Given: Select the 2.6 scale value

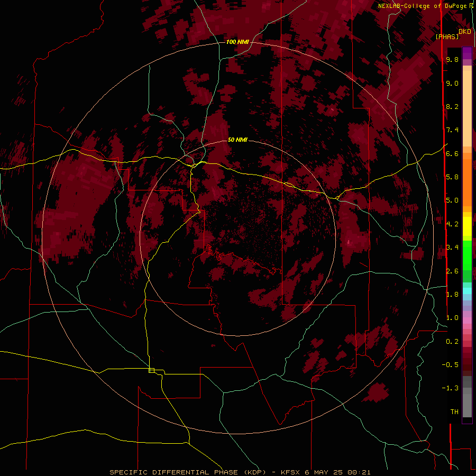Looking at the screenshot, I should coord(452,271).
